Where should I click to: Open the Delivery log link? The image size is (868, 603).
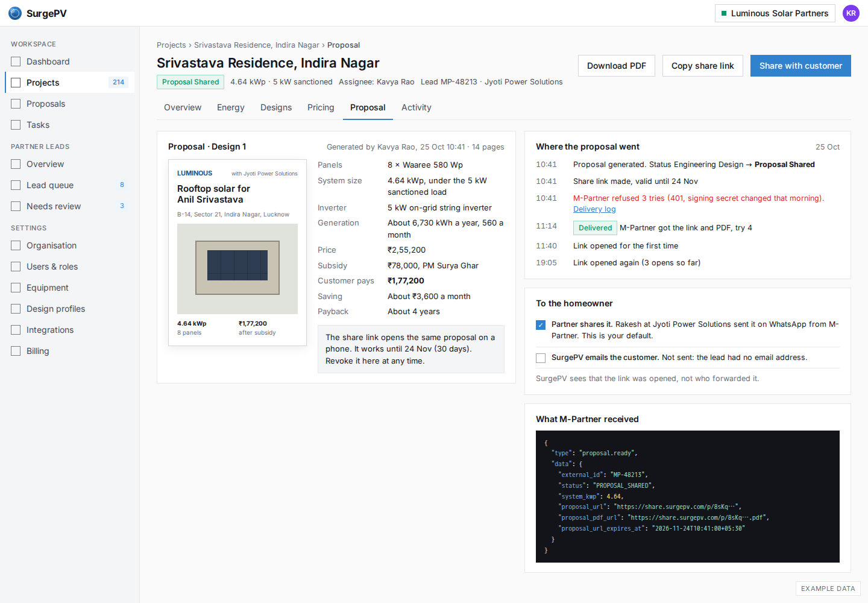click(594, 209)
